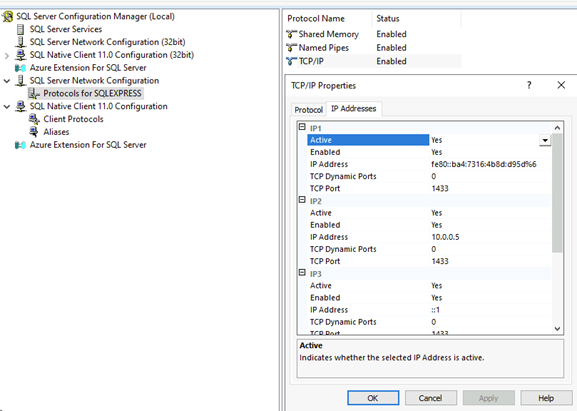This screenshot has width=577, height=411.
Task: Expand SQL Native Client 11.0 Configuration (32bit) node
Action: click(x=7, y=56)
